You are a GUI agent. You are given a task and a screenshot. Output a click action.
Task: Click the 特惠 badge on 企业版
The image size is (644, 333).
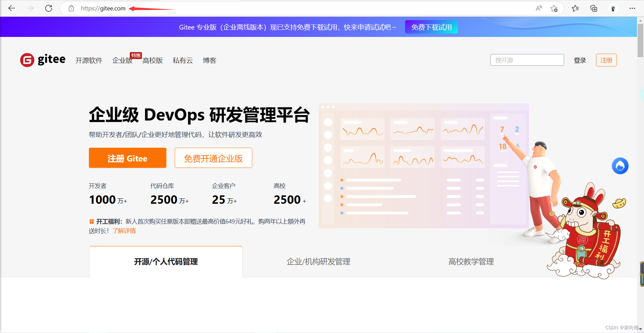point(136,55)
